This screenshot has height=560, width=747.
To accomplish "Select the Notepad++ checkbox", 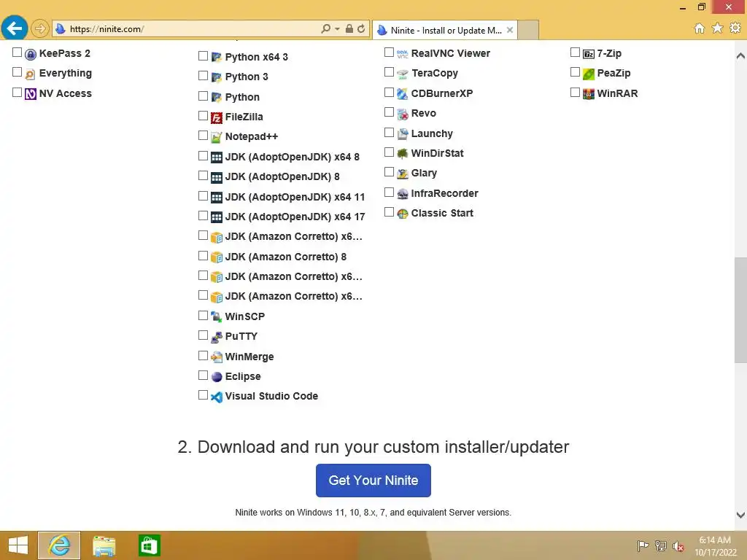I will [x=203, y=136].
